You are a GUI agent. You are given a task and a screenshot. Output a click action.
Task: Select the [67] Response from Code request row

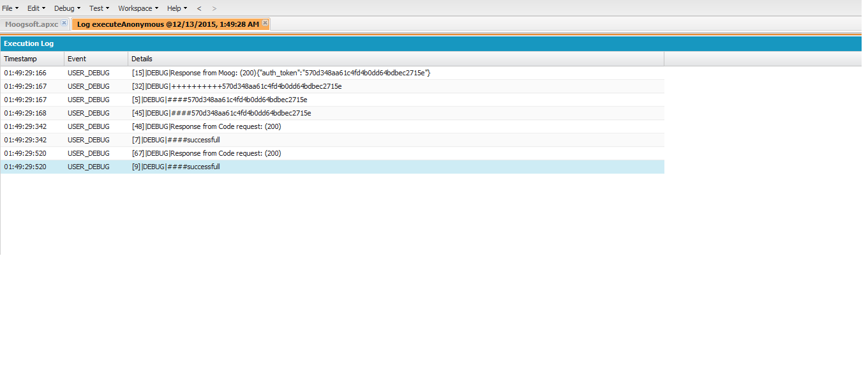[x=332, y=153]
